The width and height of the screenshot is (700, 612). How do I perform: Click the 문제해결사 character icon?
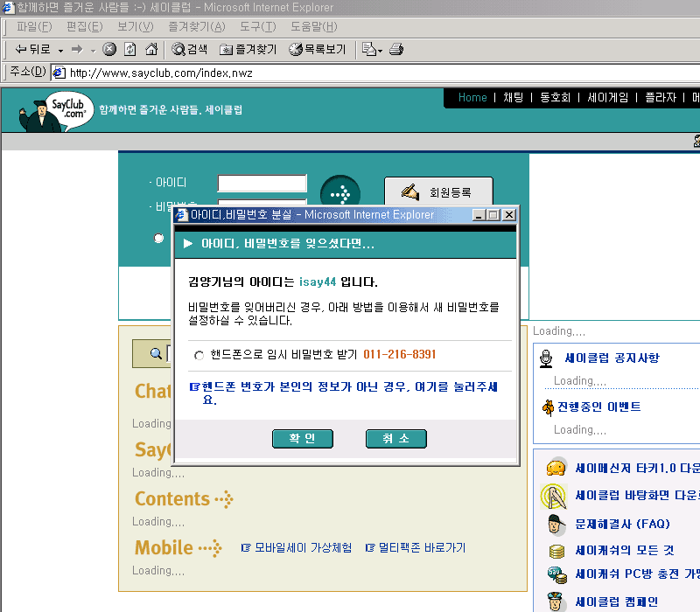[555, 524]
